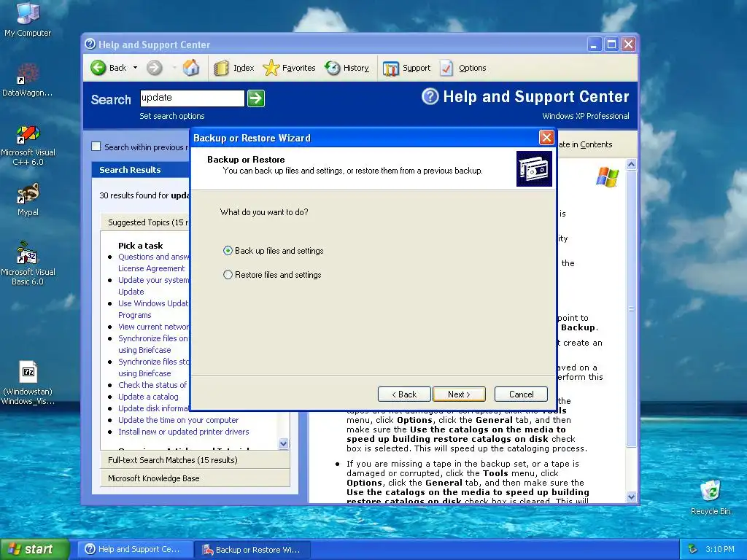The height and width of the screenshot is (560, 747).
Task: Expand Full-text Search Matches section
Action: coord(195,460)
